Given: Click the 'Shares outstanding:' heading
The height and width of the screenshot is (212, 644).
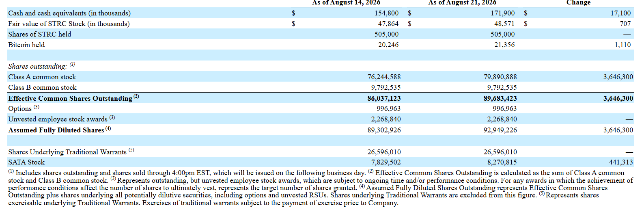Looking at the screenshot, I should (38, 66).
